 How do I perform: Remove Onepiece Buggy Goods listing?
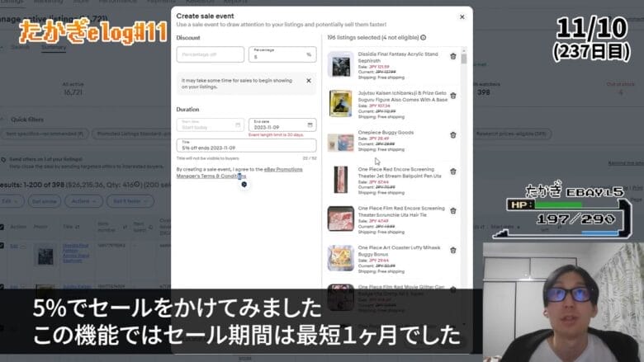[x=453, y=135]
